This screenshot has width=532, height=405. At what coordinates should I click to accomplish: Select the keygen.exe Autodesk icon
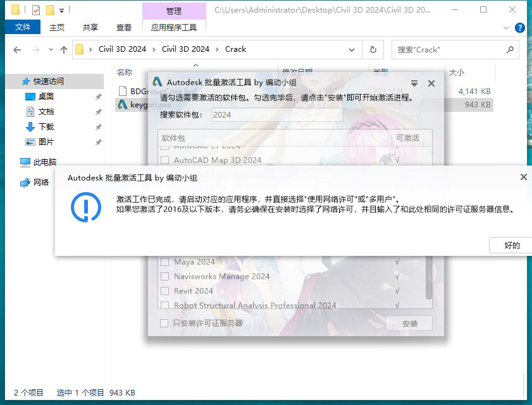[x=123, y=105]
